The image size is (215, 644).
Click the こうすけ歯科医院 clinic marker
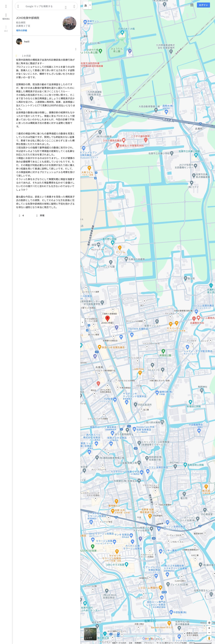[x=146, y=140]
